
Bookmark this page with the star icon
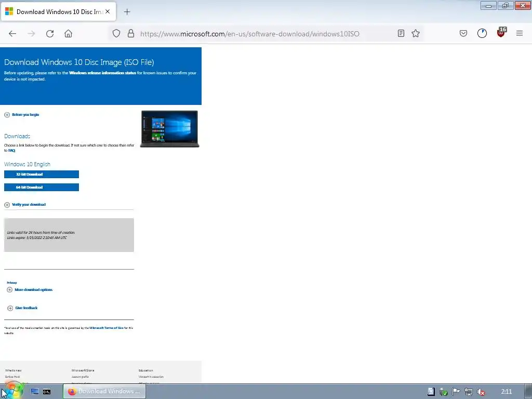(416, 33)
